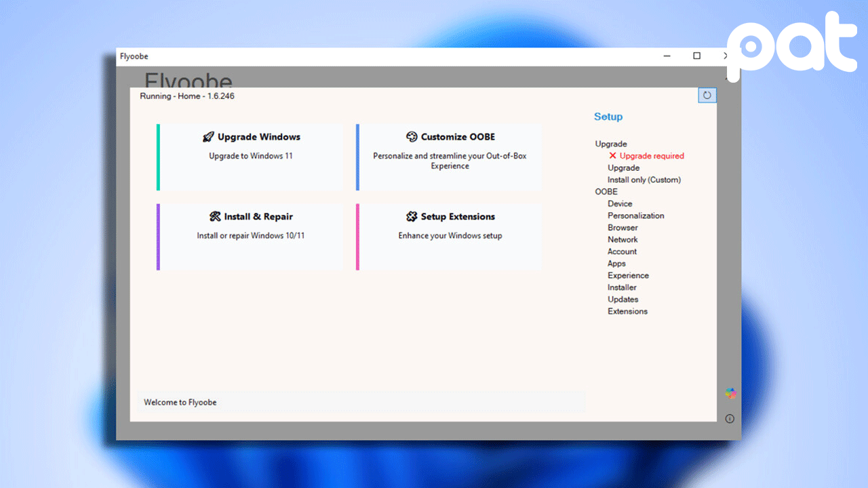This screenshot has height=488, width=868.
Task: Go to the Browser section
Action: click(x=623, y=228)
